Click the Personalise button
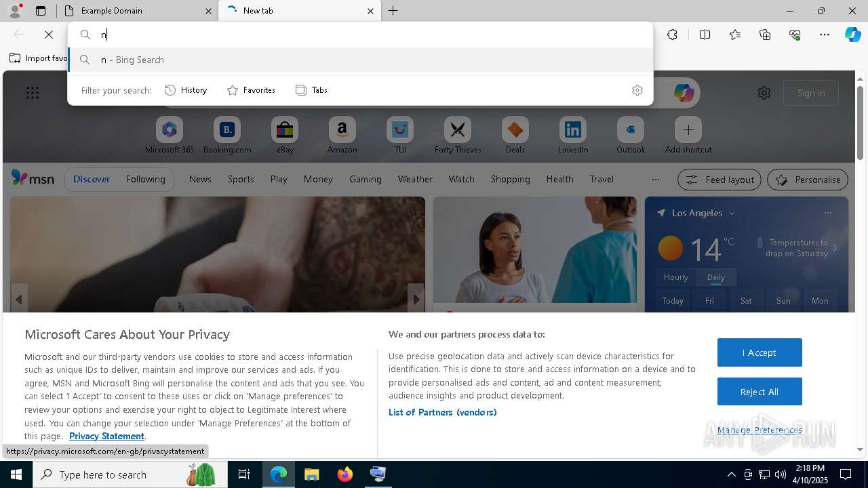The width and height of the screenshot is (868, 488). (808, 180)
